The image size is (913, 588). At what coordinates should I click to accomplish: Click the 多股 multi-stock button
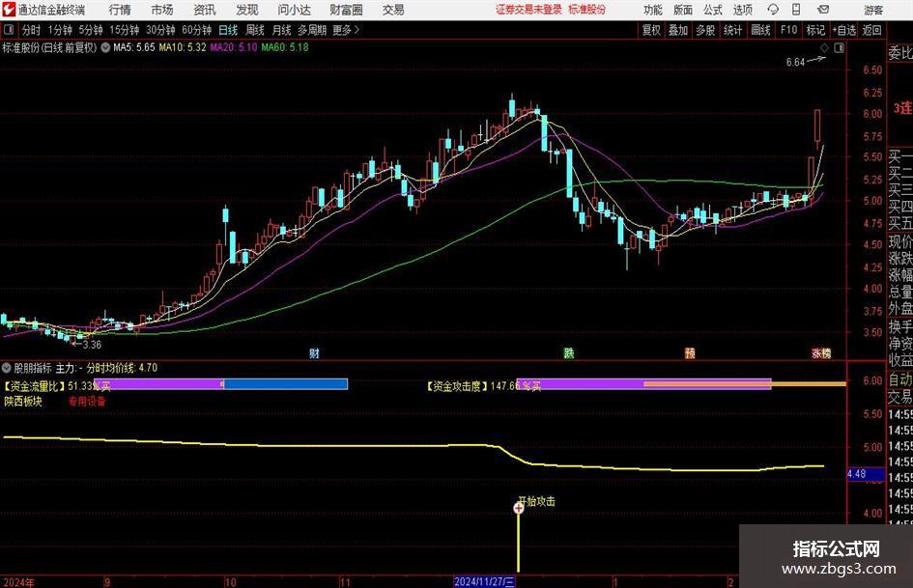705,30
